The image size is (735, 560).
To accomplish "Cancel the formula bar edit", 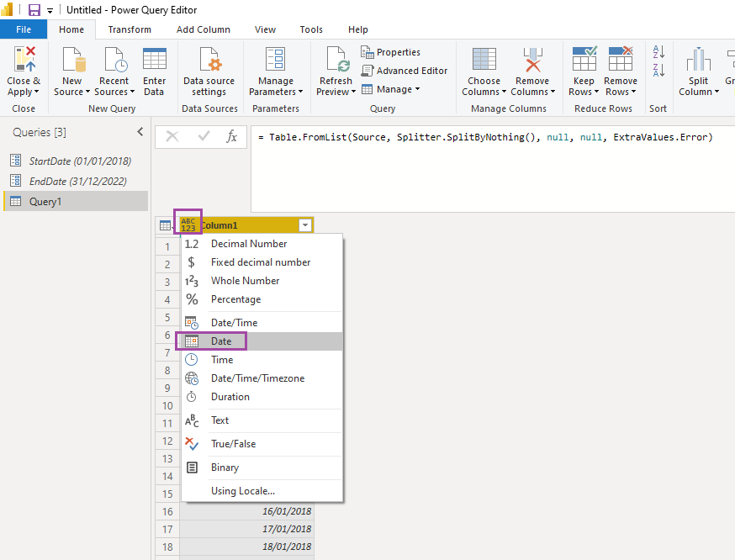I will [172, 136].
